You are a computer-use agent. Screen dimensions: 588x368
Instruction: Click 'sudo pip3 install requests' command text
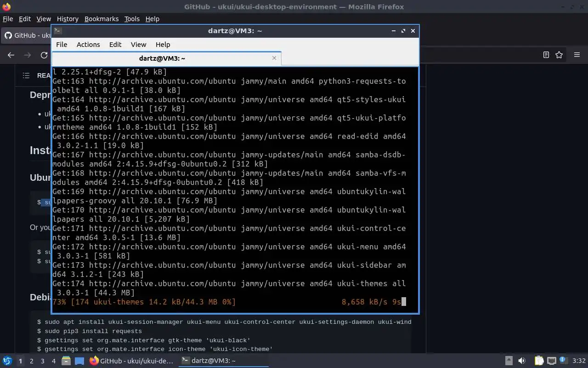93,331
